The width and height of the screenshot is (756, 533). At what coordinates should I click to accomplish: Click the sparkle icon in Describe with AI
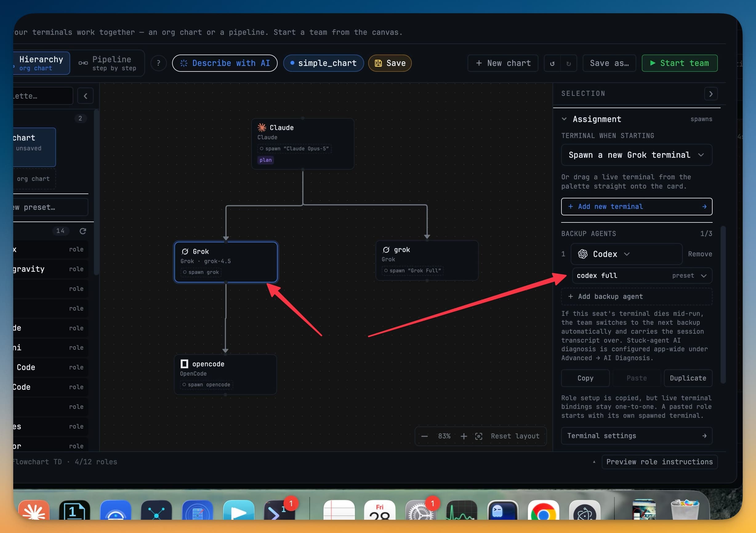click(184, 63)
